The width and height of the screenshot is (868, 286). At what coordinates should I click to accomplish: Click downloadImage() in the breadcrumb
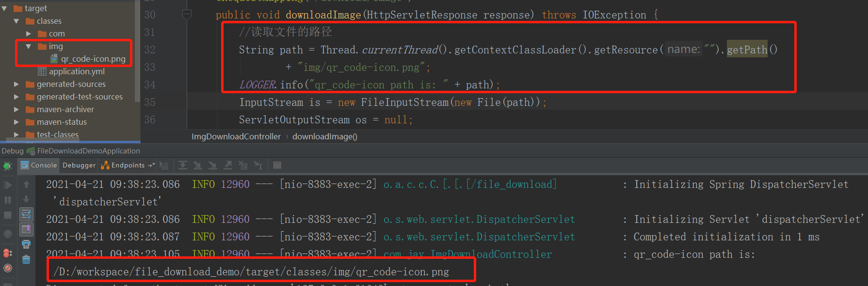(x=325, y=136)
